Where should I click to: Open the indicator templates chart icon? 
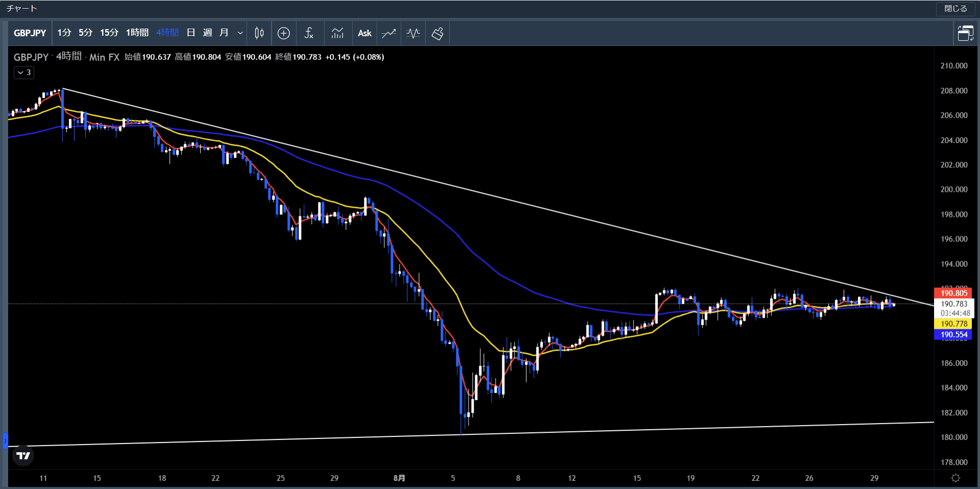(x=337, y=33)
